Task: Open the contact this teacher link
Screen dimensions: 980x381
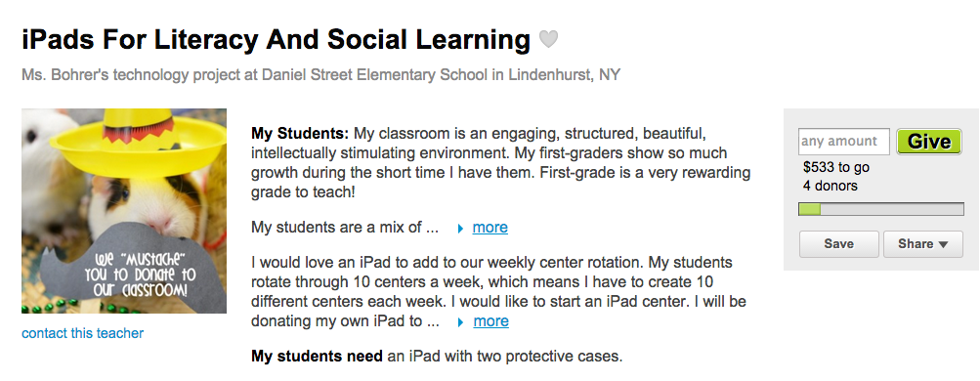Action: tap(82, 333)
